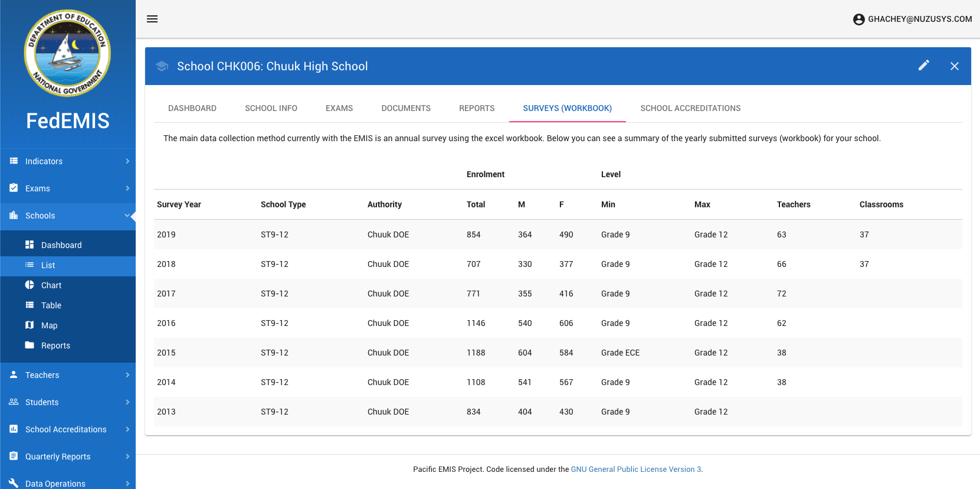Open the Map view in sidebar
Image resolution: width=980 pixels, height=489 pixels.
[x=49, y=325]
